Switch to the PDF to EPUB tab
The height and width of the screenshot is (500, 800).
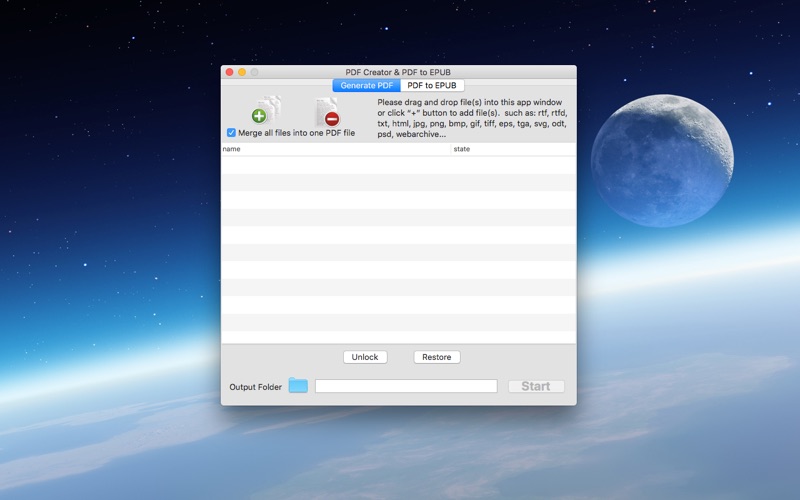pyautogui.click(x=432, y=85)
